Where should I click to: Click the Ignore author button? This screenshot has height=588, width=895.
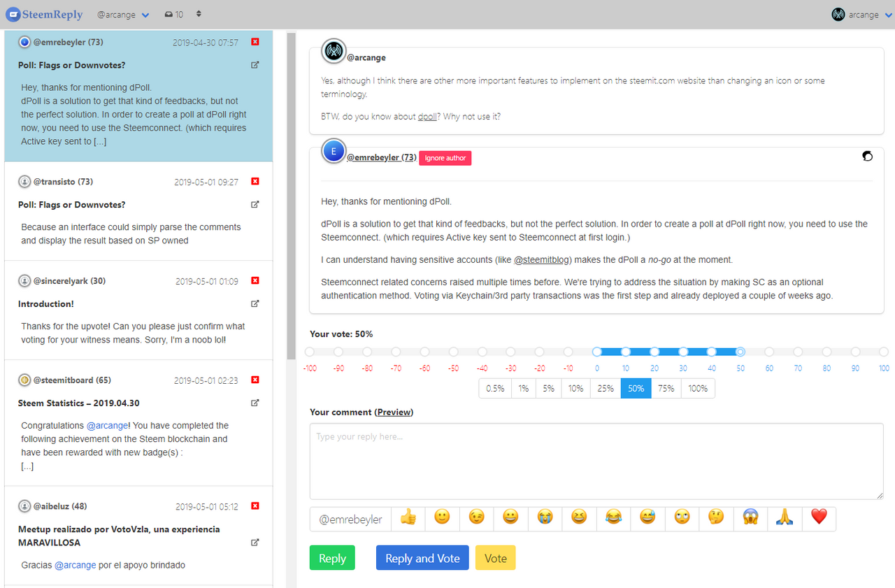click(x=445, y=158)
